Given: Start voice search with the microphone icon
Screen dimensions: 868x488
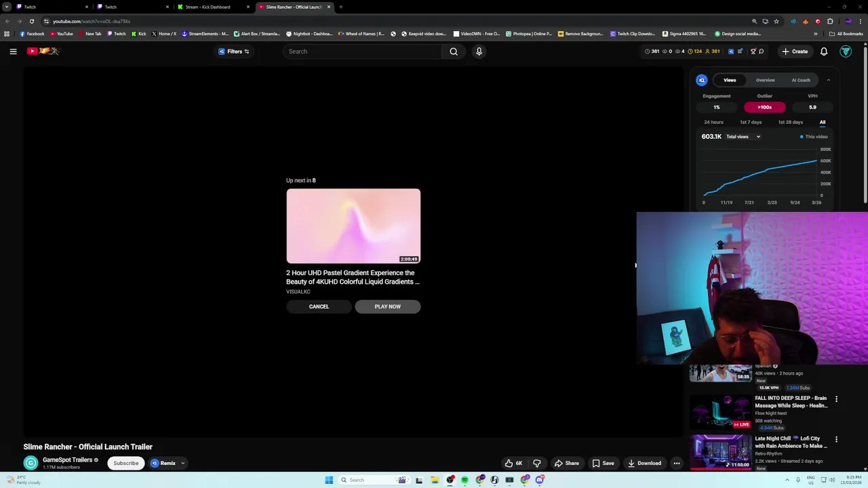Looking at the screenshot, I should pos(479,52).
